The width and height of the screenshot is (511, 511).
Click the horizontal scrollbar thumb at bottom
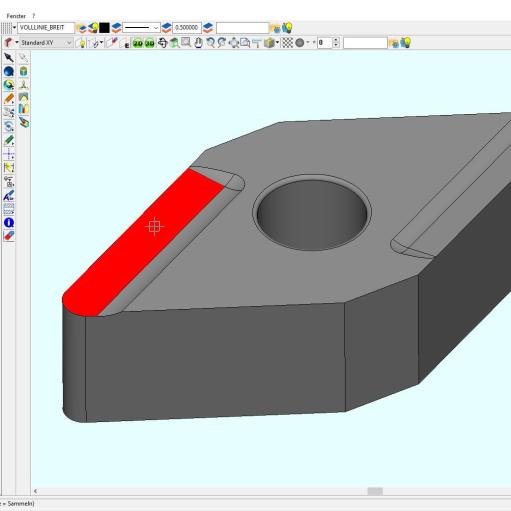coord(375,491)
